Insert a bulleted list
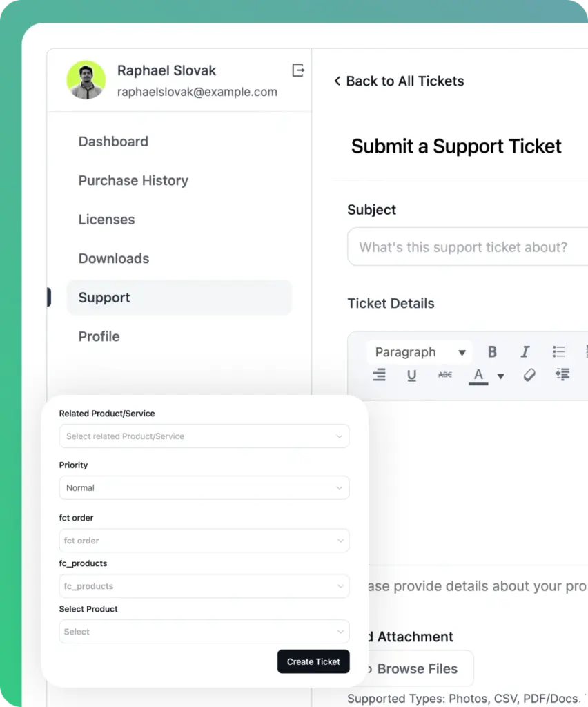 (x=559, y=351)
